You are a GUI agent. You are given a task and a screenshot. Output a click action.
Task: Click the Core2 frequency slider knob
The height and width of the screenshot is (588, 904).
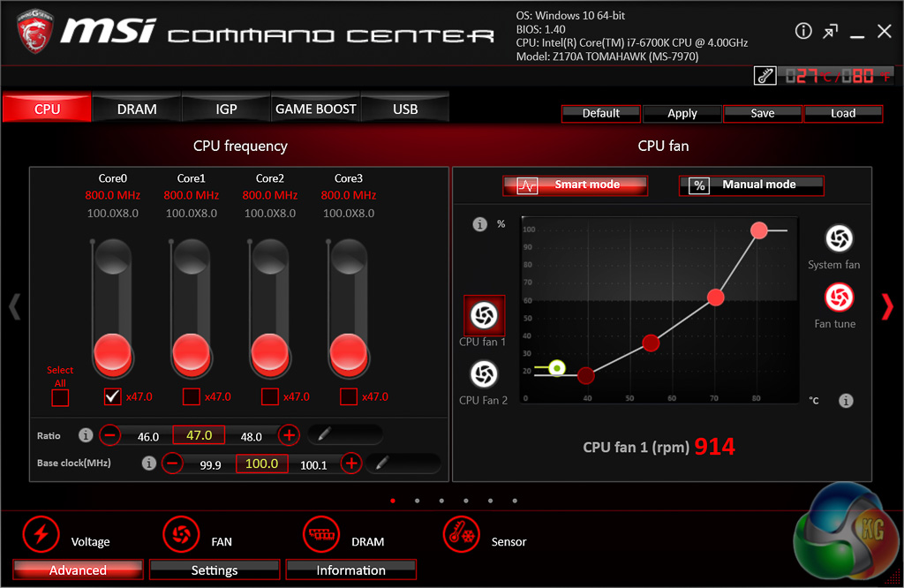click(270, 353)
